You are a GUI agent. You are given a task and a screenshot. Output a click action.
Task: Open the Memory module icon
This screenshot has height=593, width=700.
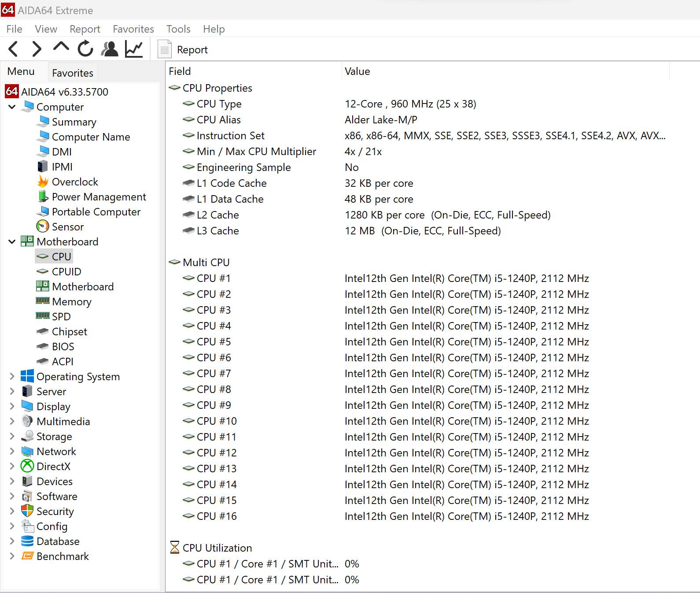pyautogui.click(x=43, y=301)
